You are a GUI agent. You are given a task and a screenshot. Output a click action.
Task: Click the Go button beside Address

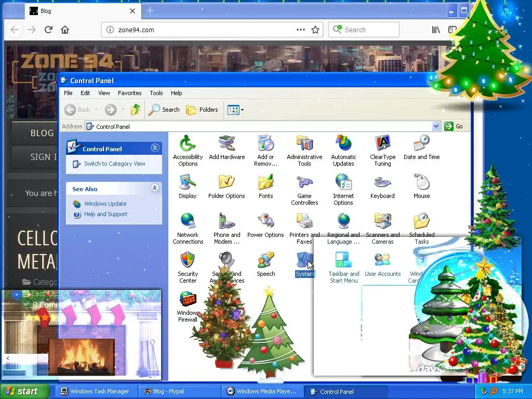click(x=454, y=126)
